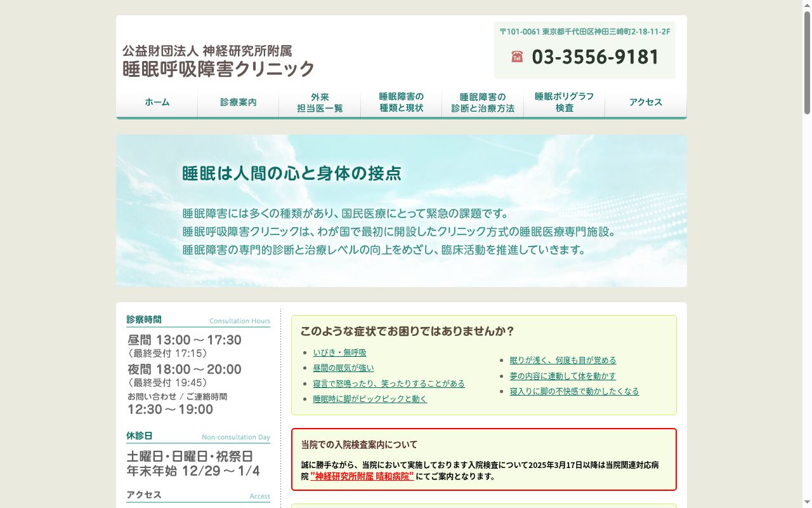812x508 pixels.
Task: Click the 夜間 18:00～20:00 hours text
Action: [x=185, y=370]
